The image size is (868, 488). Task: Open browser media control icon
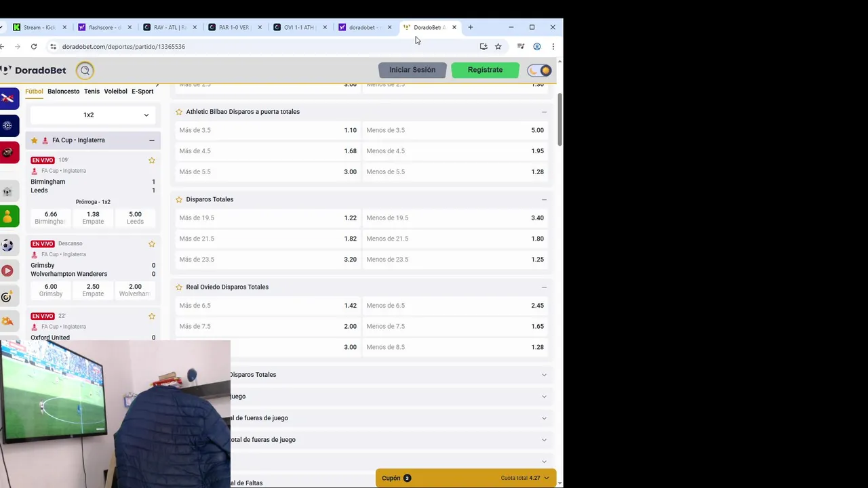pos(520,47)
